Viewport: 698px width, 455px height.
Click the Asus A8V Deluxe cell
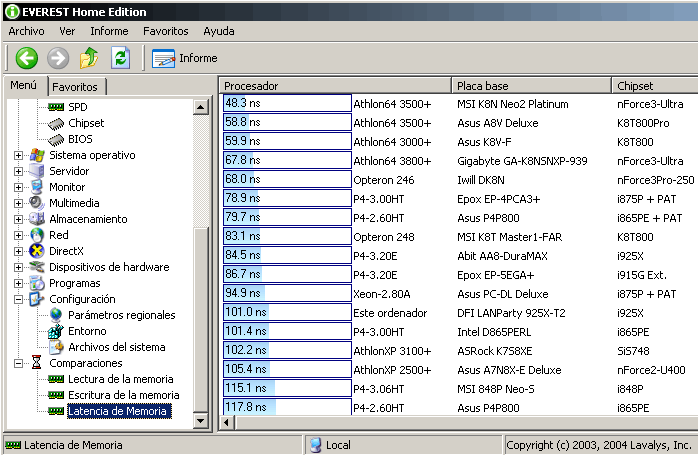pos(498,123)
